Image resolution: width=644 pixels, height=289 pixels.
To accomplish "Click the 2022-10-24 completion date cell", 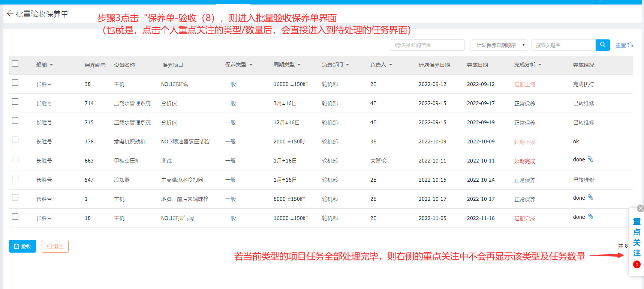I will point(481,180).
